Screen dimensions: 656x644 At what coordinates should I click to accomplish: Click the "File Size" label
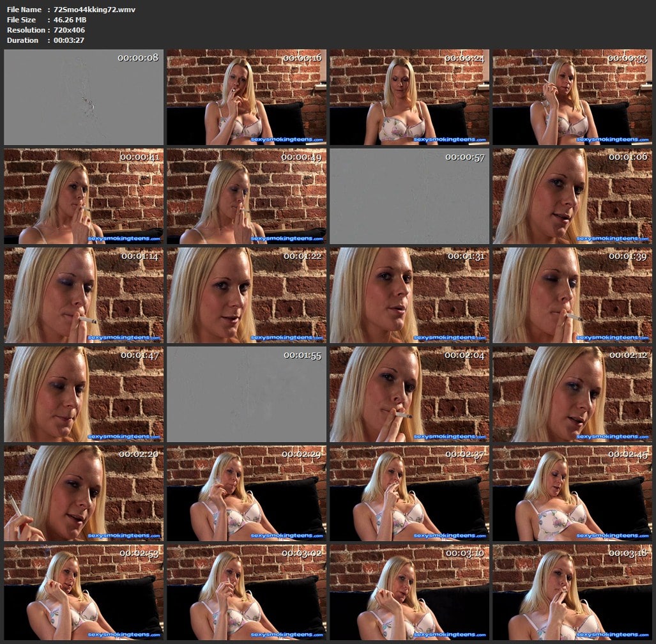click(21, 20)
